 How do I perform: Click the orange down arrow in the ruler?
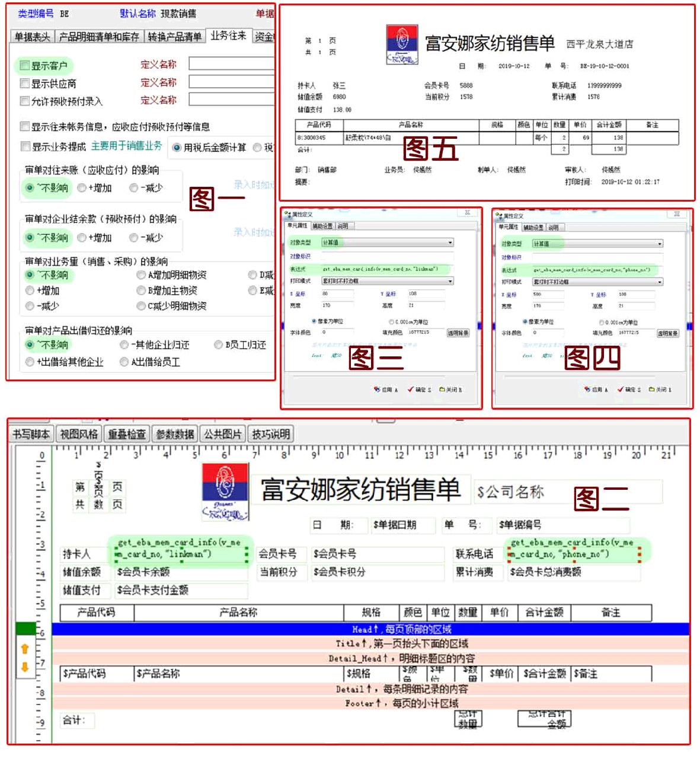pos(25,666)
